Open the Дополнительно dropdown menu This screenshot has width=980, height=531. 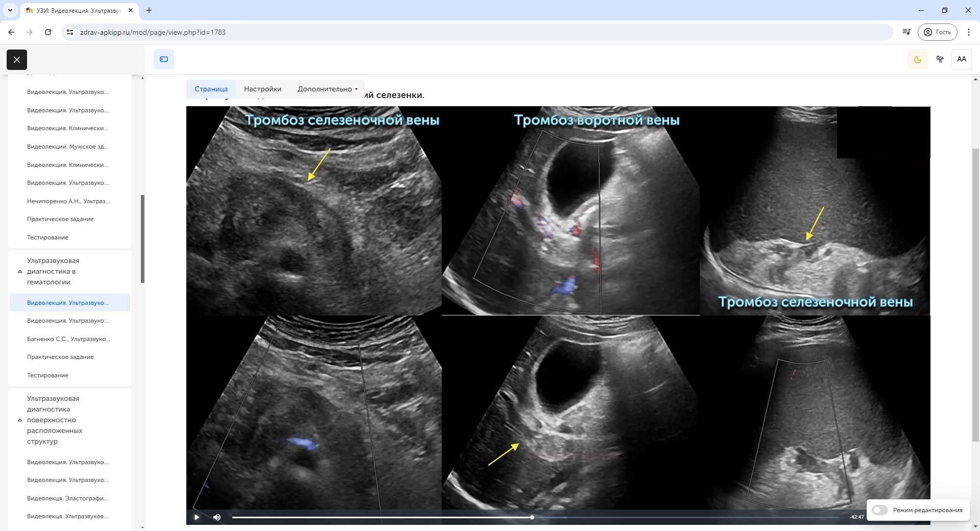pyautogui.click(x=327, y=89)
